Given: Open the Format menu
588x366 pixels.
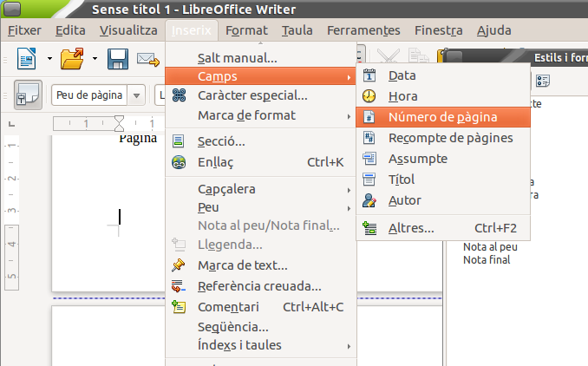Looking at the screenshot, I should pyautogui.click(x=246, y=30).
